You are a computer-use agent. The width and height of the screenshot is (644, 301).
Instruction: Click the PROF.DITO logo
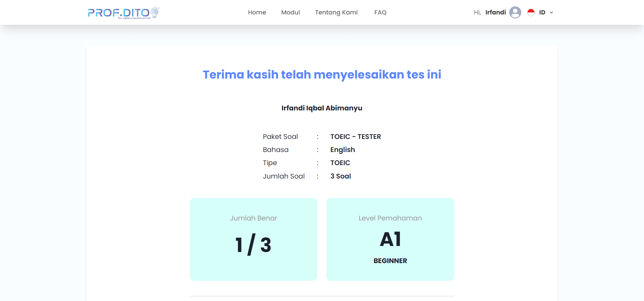click(123, 12)
